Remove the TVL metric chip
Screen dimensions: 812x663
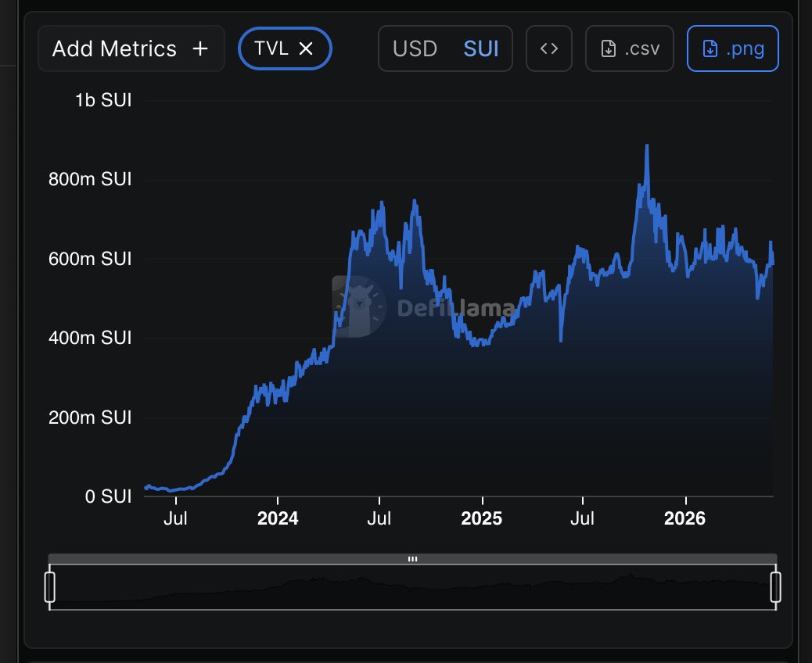[306, 48]
